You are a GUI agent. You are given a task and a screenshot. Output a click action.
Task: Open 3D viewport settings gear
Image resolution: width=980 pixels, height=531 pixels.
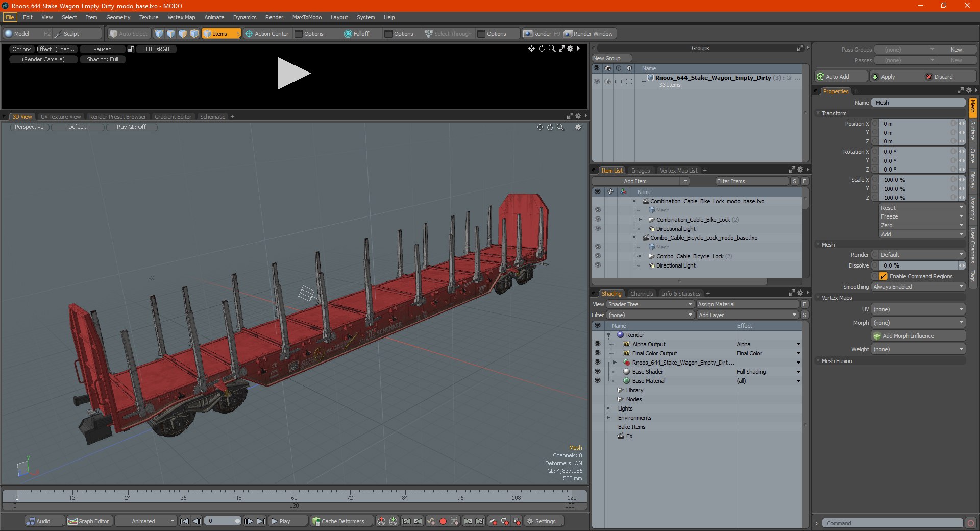click(x=578, y=127)
